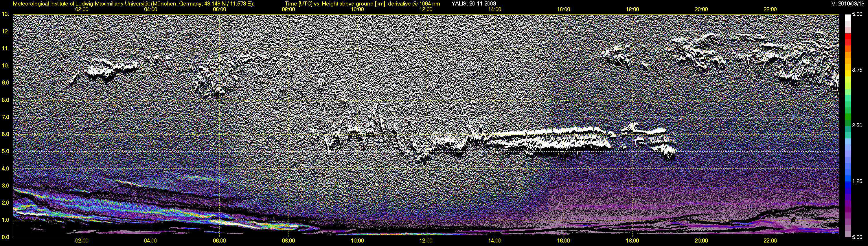Screen dimensions: 868x246
Task: Click the 10:00 label on the bottom time axis
Action: (357, 241)
